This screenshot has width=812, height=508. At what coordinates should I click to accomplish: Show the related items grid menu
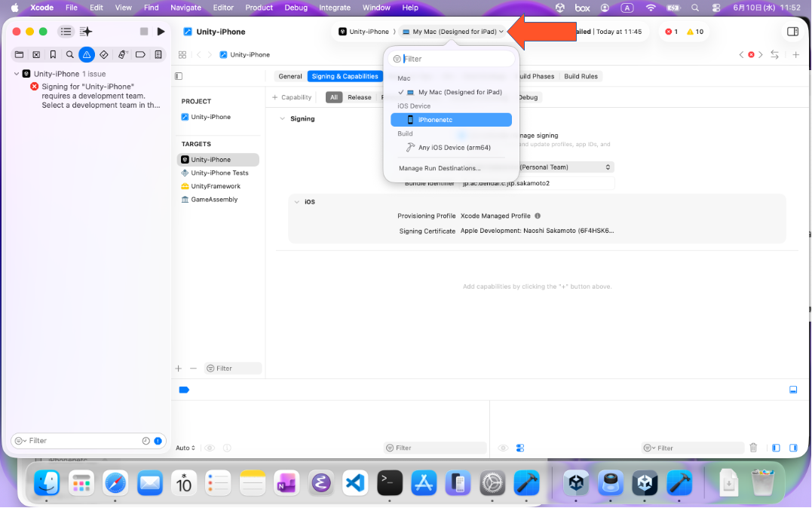(182, 54)
